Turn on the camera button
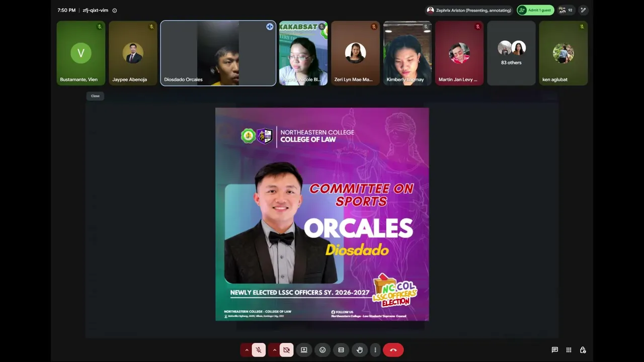Image resolution: width=644 pixels, height=362 pixels. 286,350
